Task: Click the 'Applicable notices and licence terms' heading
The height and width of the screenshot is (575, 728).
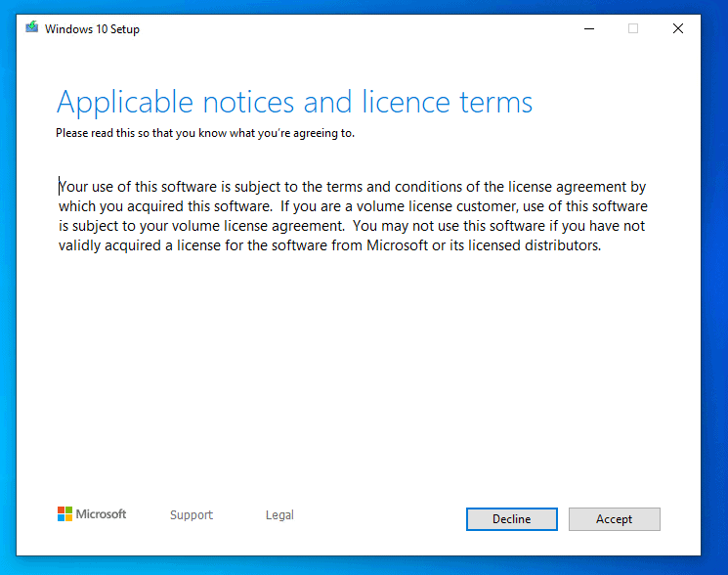Action: coord(294,102)
